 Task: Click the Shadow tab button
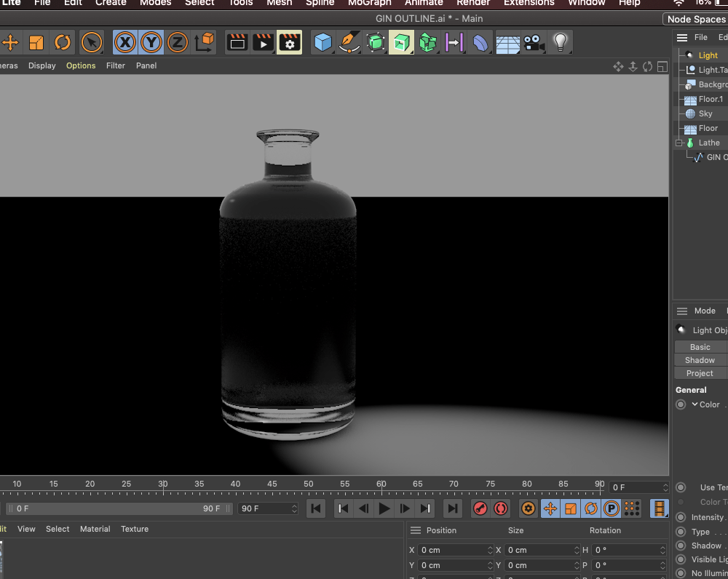700,360
